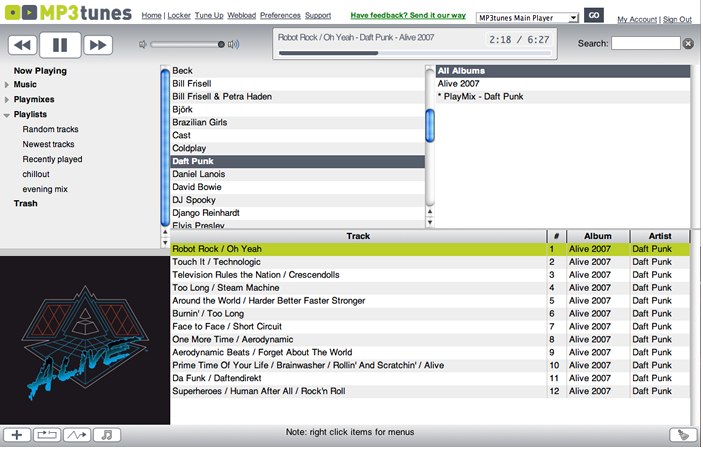703x451 pixels.
Task: Open the MP3tunes Main Player dropdown
Action: 527,17
